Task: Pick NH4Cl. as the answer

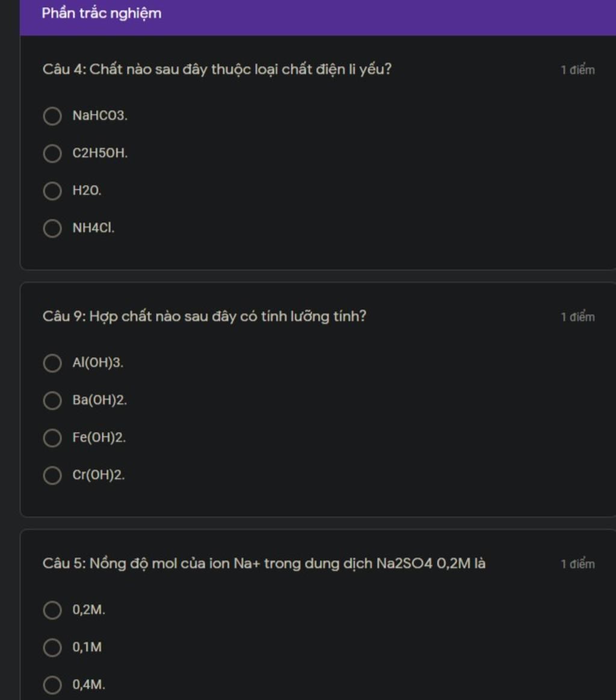Action: point(52,229)
